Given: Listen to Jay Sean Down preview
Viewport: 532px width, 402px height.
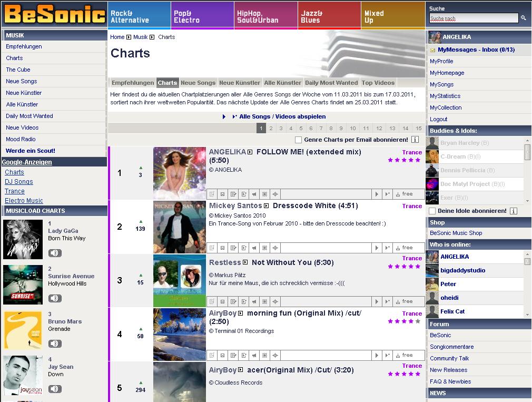Looking at the screenshot, I should coord(55,389).
